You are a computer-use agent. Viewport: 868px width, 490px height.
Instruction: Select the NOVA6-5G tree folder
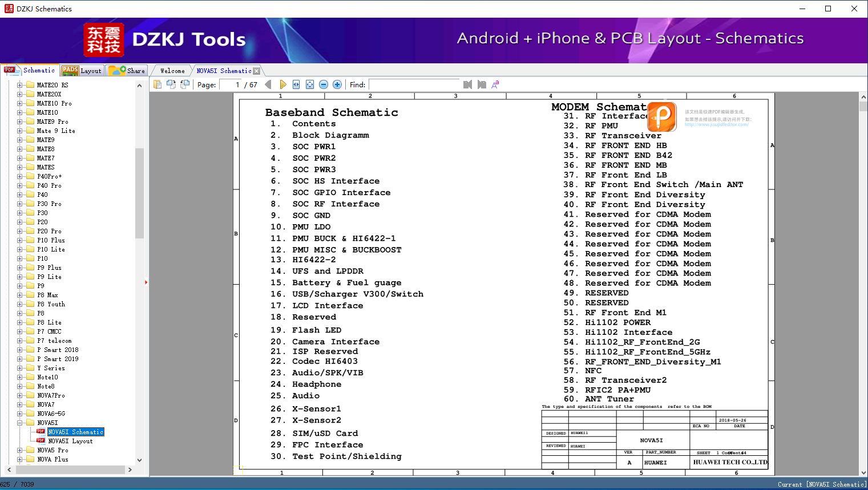pos(51,414)
